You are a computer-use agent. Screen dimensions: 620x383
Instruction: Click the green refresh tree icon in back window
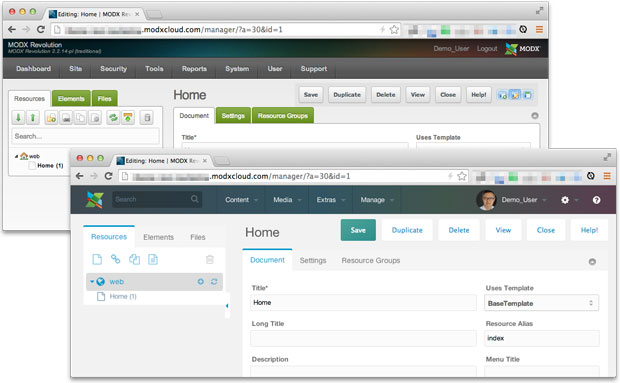coord(113,117)
